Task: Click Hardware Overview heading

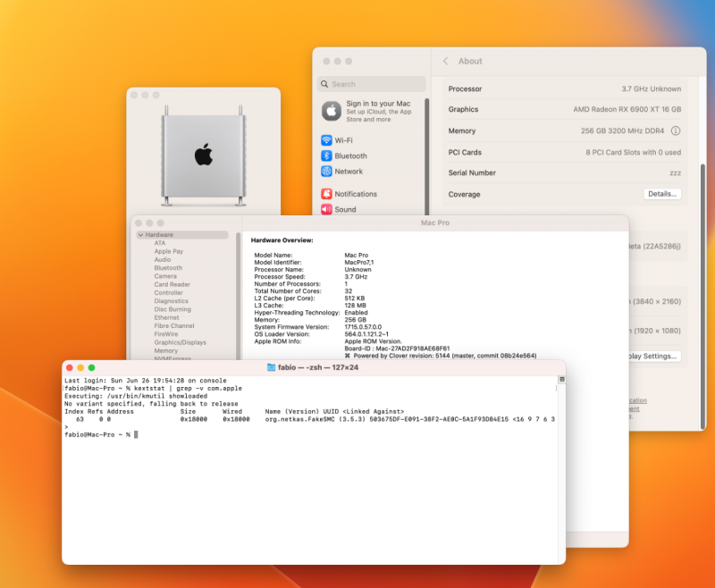Action: click(282, 240)
